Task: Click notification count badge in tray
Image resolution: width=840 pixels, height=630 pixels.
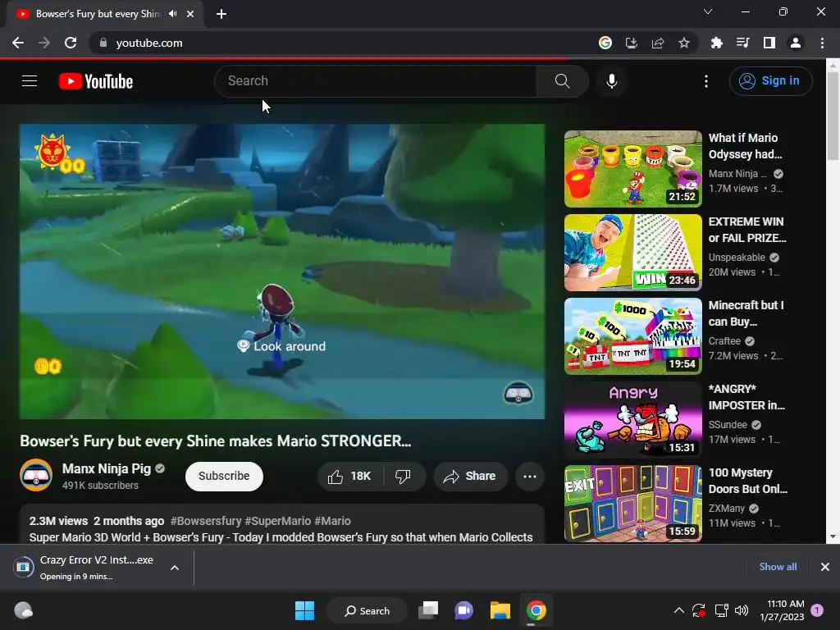Action: coord(817,609)
